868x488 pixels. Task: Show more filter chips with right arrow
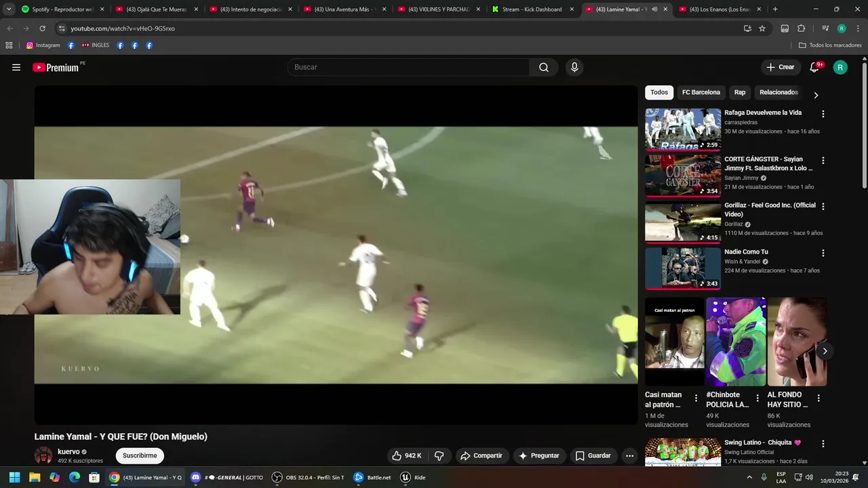[x=816, y=95]
